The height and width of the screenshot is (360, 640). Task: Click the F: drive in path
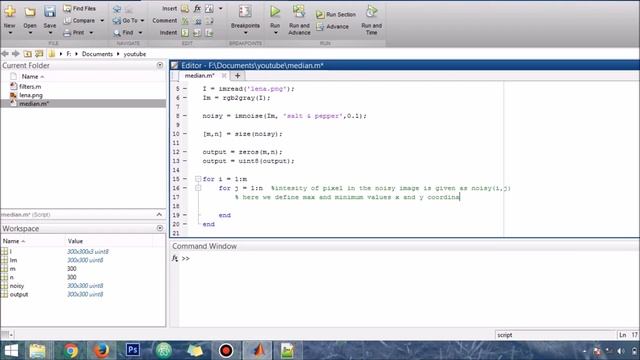click(69, 54)
